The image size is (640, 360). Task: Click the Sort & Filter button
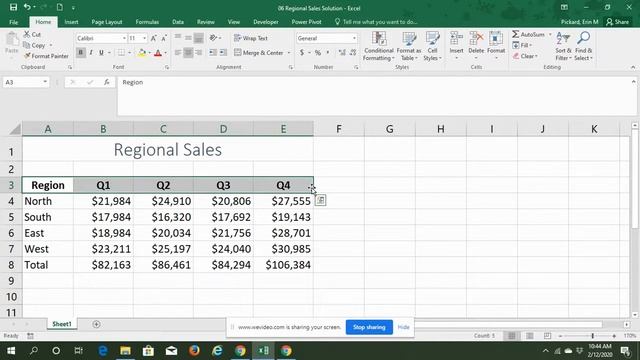pyautogui.click(x=563, y=46)
